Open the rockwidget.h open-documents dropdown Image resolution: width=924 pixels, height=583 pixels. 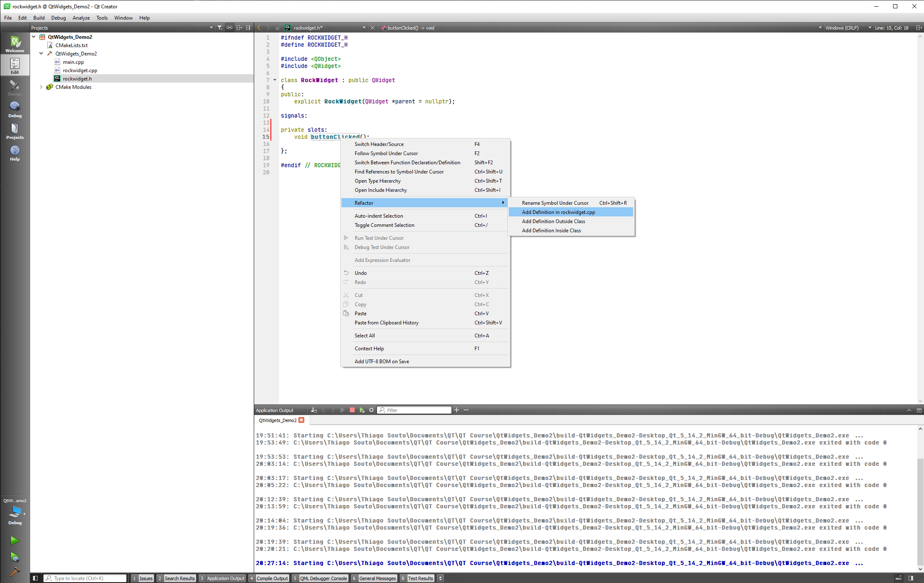coord(364,28)
